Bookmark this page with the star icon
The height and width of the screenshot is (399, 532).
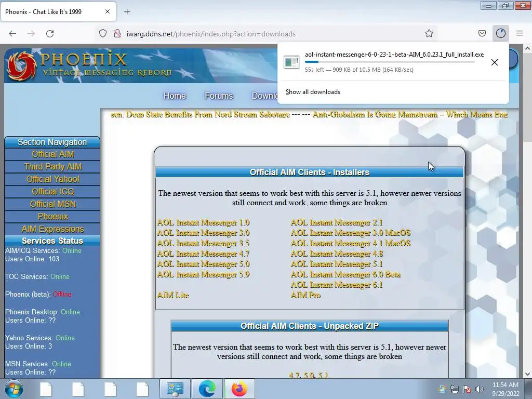pos(429,34)
